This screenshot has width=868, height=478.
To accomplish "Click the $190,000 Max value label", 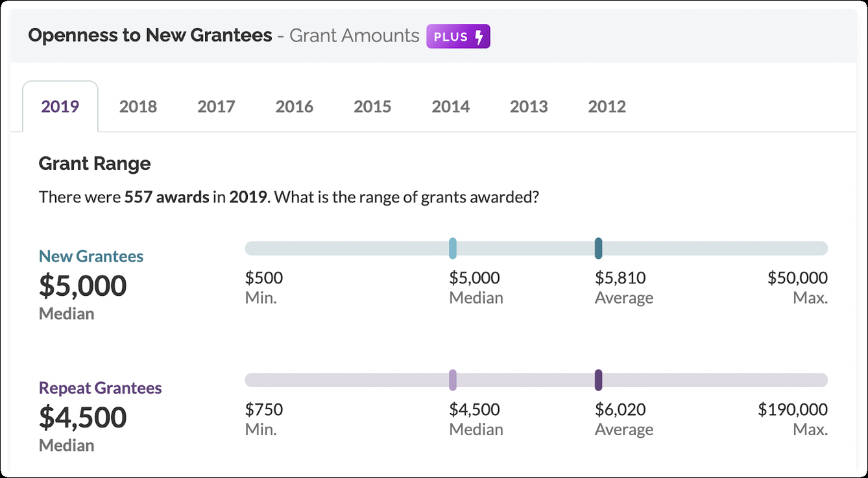I will point(792,409).
